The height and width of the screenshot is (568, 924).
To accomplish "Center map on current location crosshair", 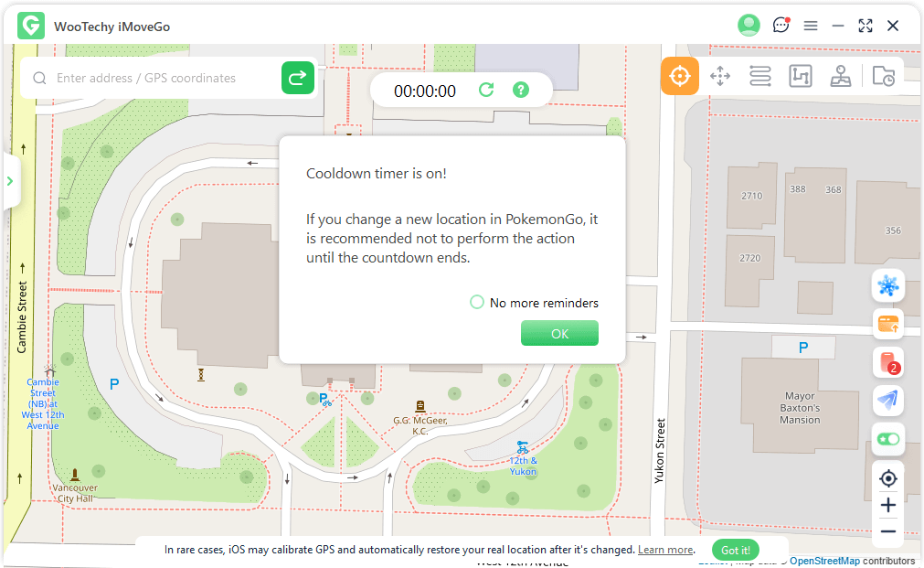I will click(887, 478).
